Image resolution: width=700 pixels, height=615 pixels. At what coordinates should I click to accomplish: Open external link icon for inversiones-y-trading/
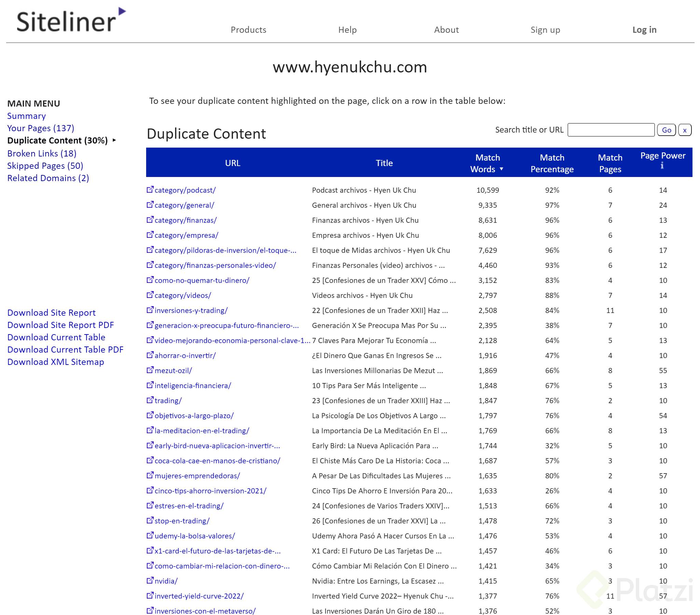pos(150,310)
